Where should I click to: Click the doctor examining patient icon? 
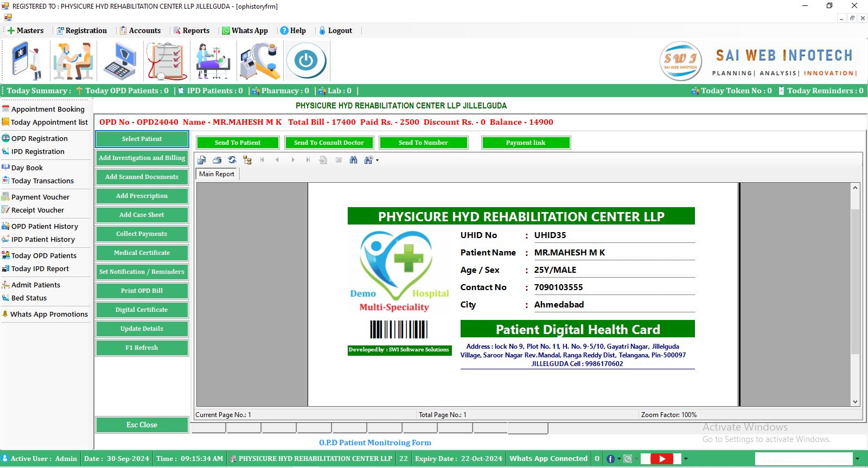pos(73,61)
